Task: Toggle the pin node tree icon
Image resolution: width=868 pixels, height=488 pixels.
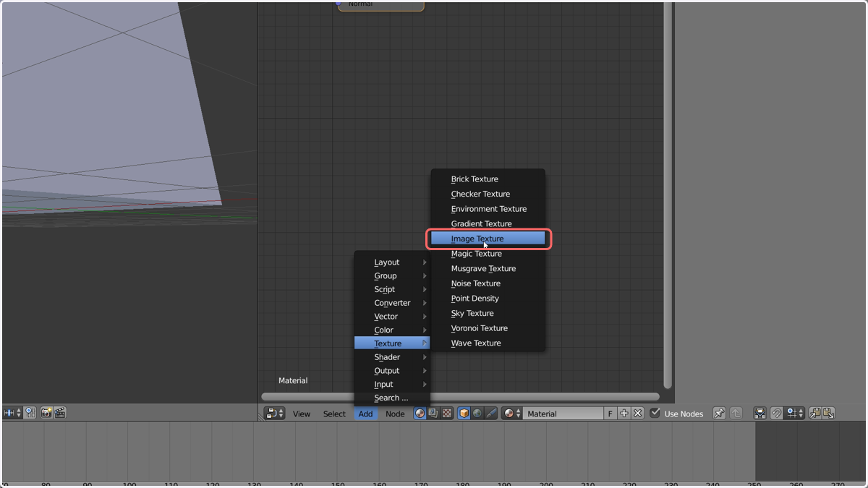Action: 719,414
